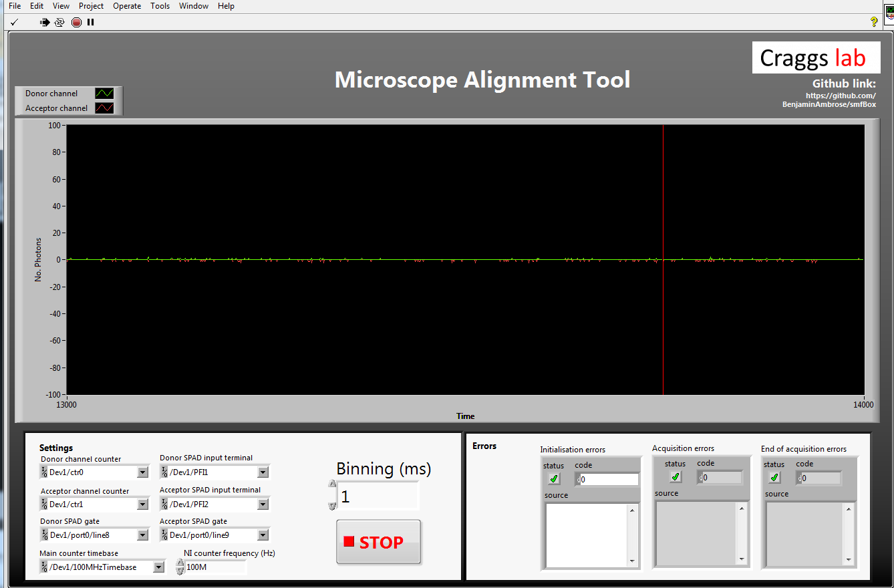Viewport: 894px width, 588px height.
Task: Click the Acquisition errors code field
Action: pos(720,478)
